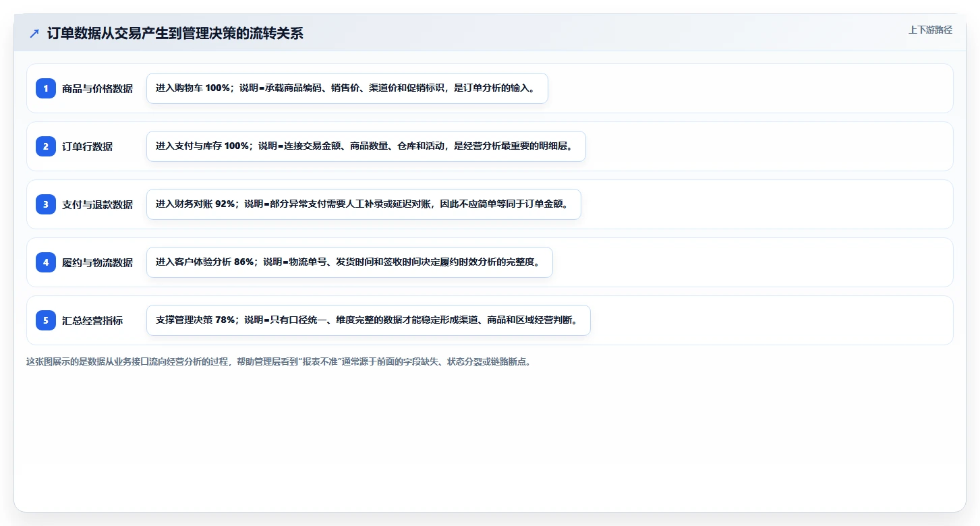
Task: Open the 进入购物车 100% description box
Action: [347, 88]
